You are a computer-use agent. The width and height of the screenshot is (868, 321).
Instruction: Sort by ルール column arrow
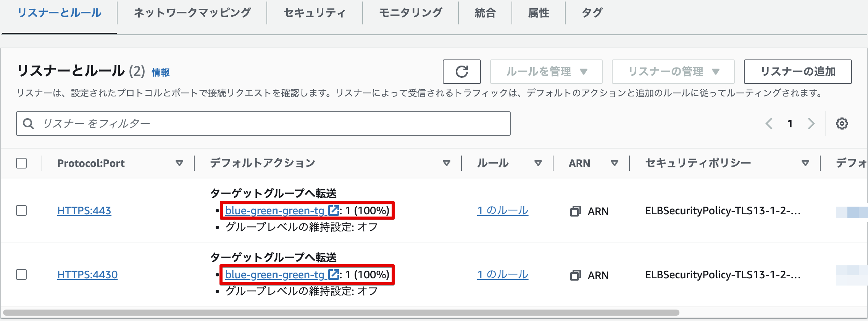tap(538, 163)
